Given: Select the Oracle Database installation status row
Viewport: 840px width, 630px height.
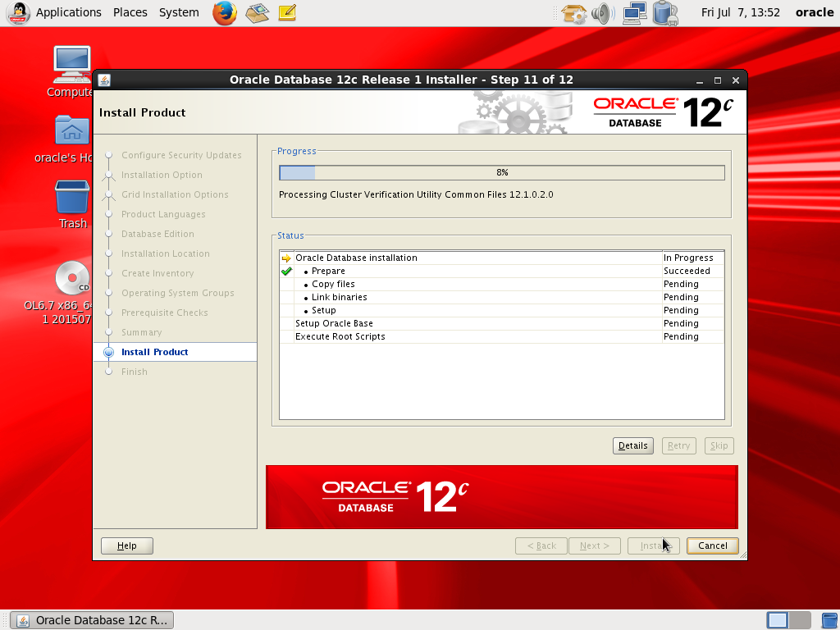Looking at the screenshot, I should [502, 258].
